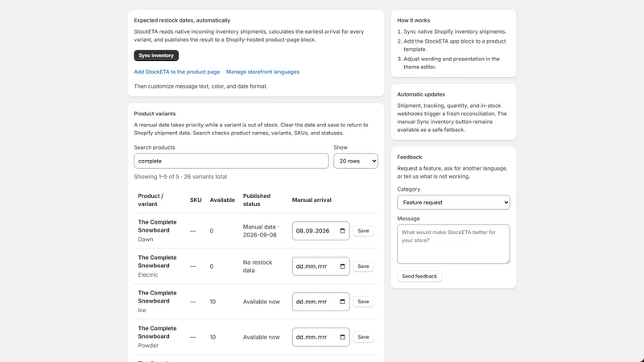644x362 pixels.
Task: Focus the Search products field containing complete
Action: point(231,161)
